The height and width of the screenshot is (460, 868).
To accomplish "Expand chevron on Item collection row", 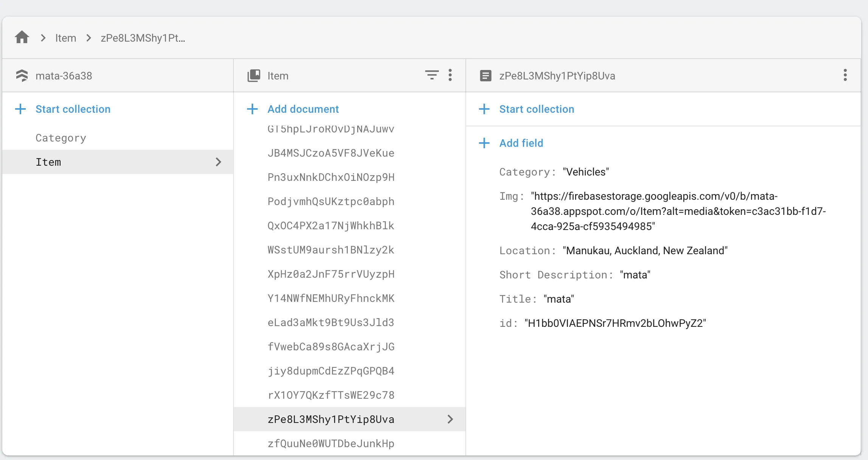I will 218,162.
